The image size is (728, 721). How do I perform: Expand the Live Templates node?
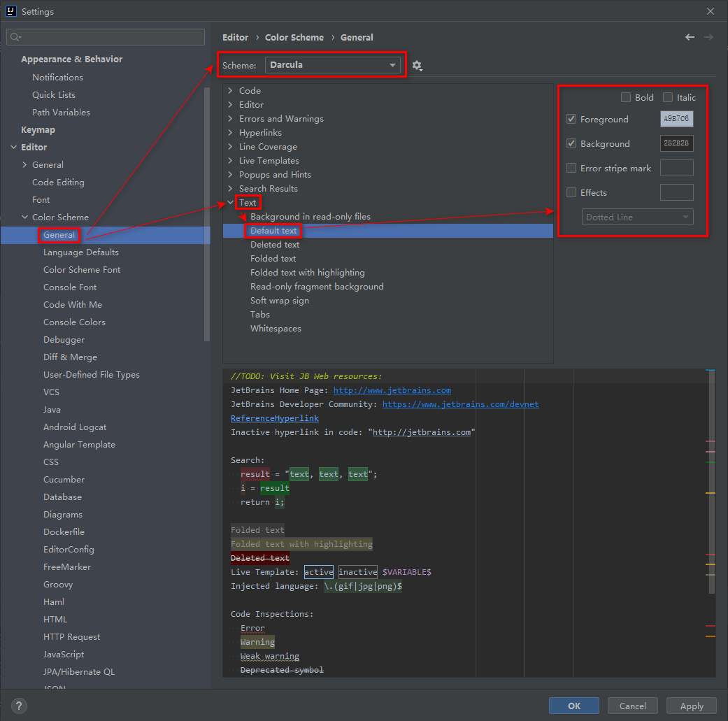[230, 160]
